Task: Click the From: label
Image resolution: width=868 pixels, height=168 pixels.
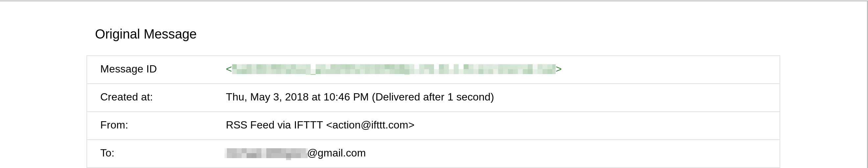Action: (x=114, y=125)
